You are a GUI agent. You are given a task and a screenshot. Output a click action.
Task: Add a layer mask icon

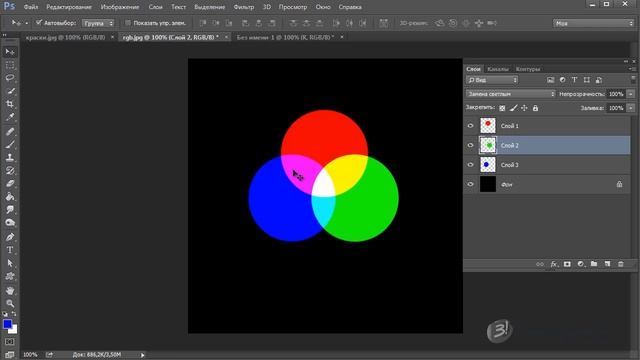(567, 264)
